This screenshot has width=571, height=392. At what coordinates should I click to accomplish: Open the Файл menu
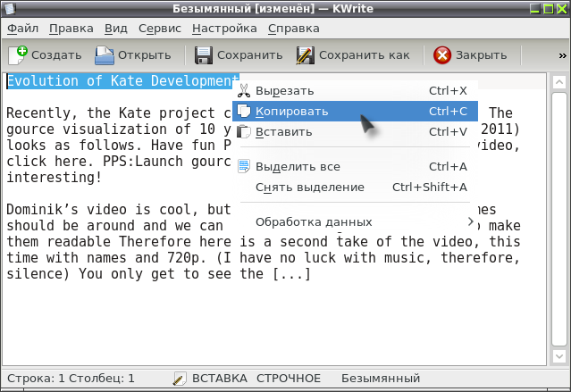click(22, 29)
